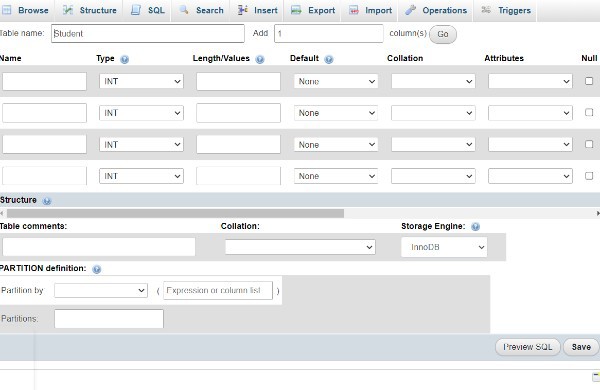The height and width of the screenshot is (390, 600).
Task: Switch to the Structure tab
Action: (90, 10)
